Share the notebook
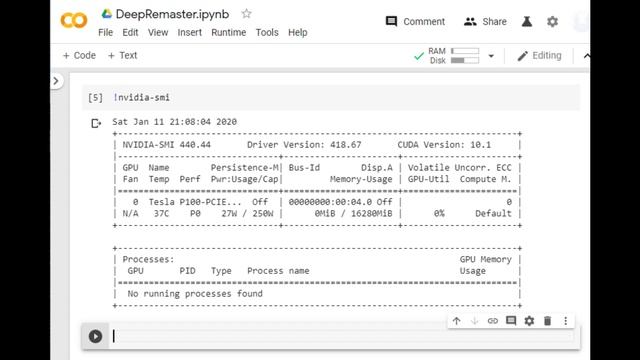 pos(485,22)
